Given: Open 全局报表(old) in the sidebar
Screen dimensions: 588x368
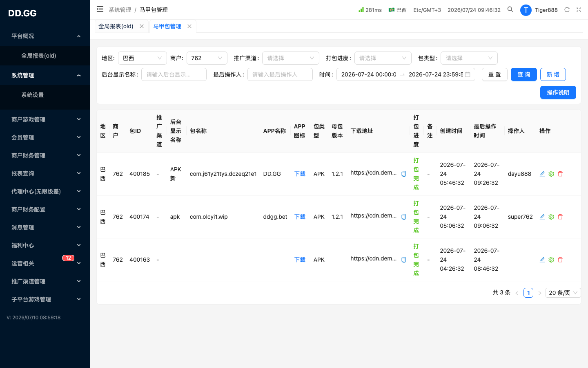Looking at the screenshot, I should click(x=45, y=56).
